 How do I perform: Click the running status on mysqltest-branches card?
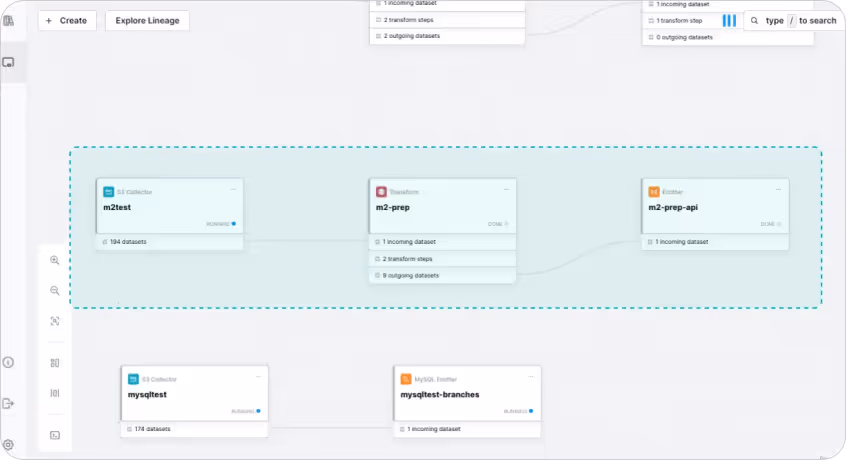(x=518, y=411)
